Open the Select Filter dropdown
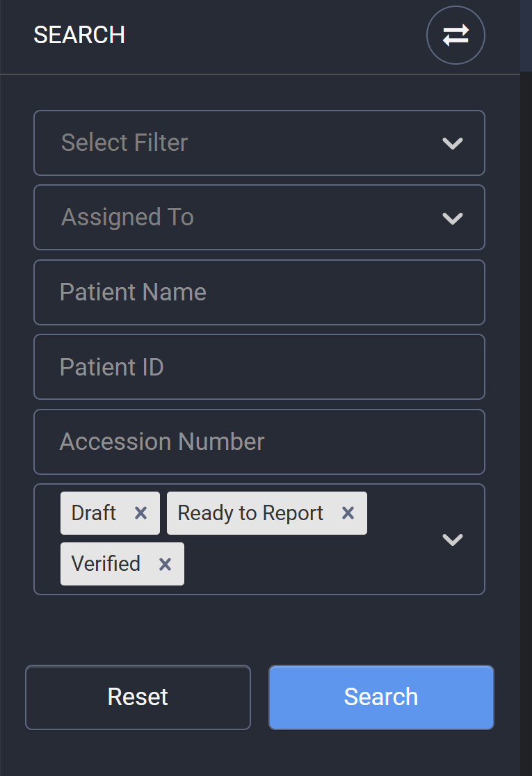 point(259,143)
